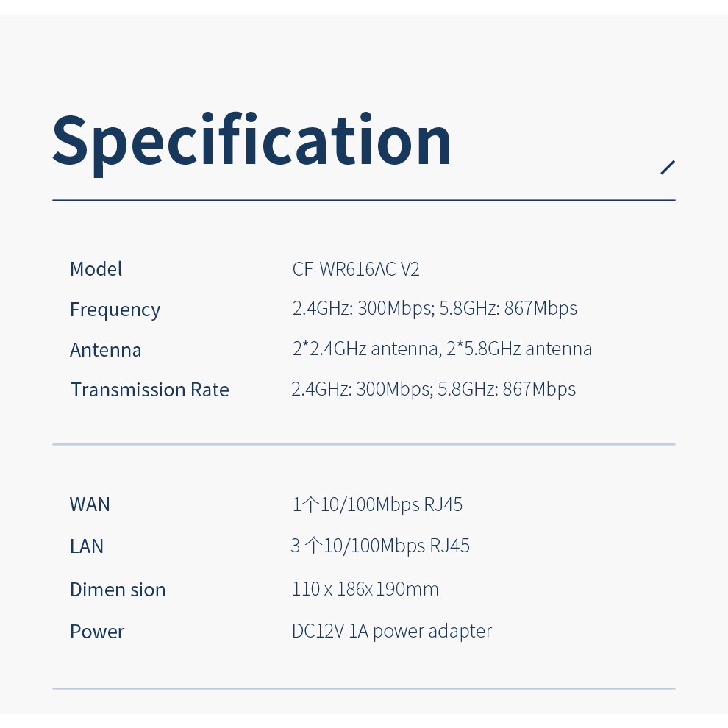This screenshot has height=728, width=728.
Task: Click the dark divider line under Specification
Action: [363, 200]
